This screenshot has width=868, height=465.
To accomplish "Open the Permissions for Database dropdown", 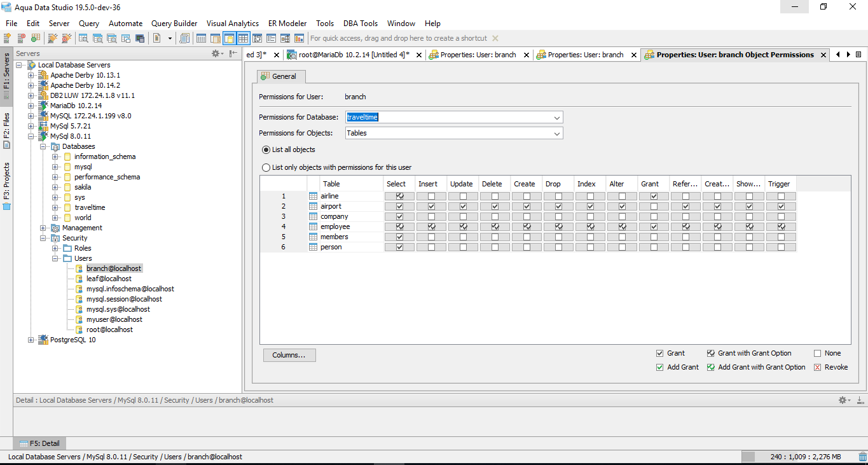I will [x=557, y=118].
